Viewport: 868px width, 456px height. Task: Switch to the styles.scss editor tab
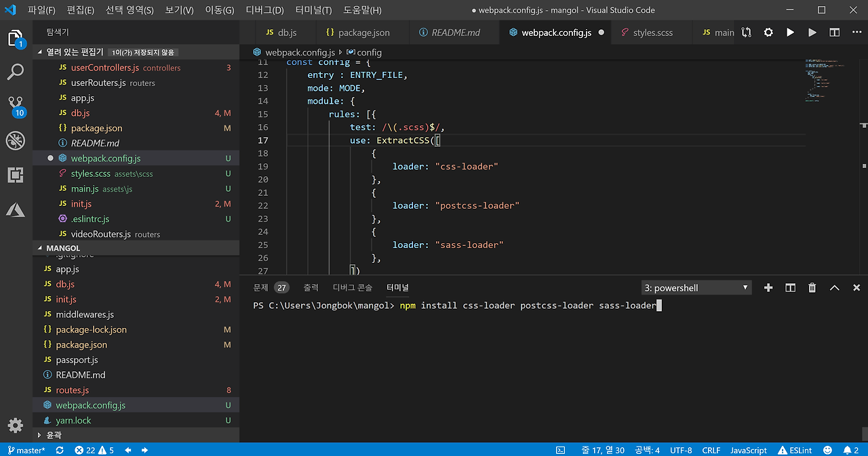(x=652, y=33)
